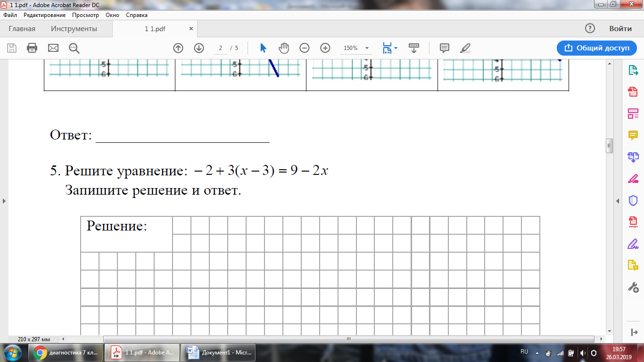Open Send and track tool in sidebar
This screenshot has height=362, width=644.
[x=633, y=265]
